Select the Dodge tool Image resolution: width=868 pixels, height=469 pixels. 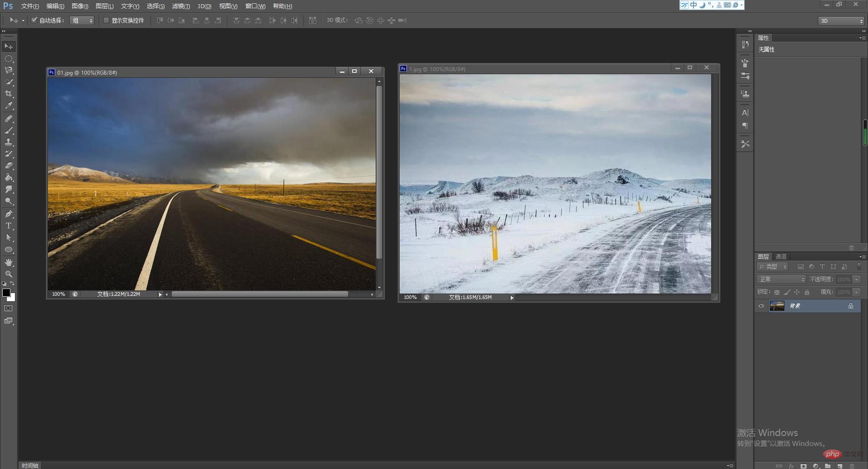[9, 201]
